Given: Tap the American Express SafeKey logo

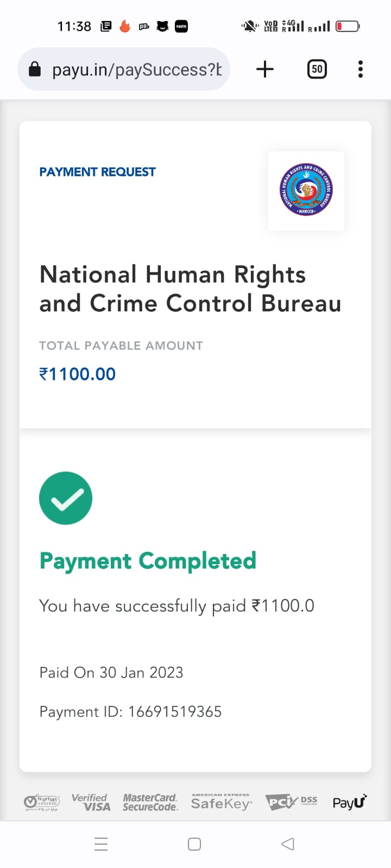Looking at the screenshot, I should point(221,802).
